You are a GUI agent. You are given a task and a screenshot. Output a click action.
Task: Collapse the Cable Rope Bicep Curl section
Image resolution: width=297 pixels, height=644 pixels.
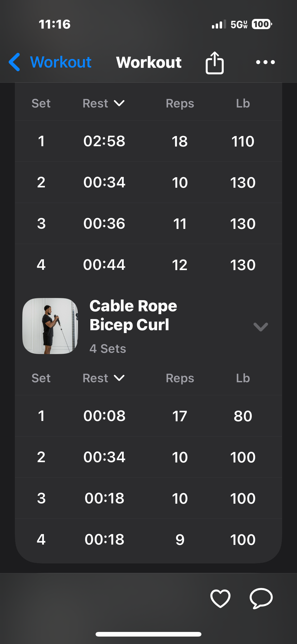(x=260, y=327)
